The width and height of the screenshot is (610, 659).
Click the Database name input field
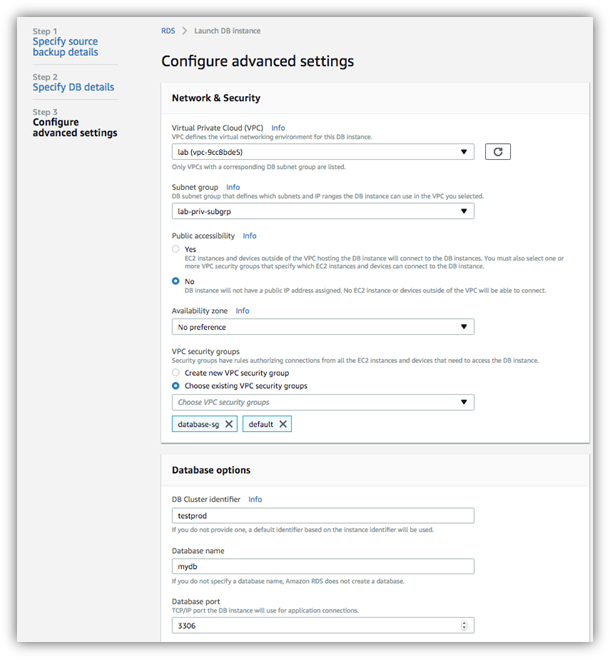click(x=323, y=566)
